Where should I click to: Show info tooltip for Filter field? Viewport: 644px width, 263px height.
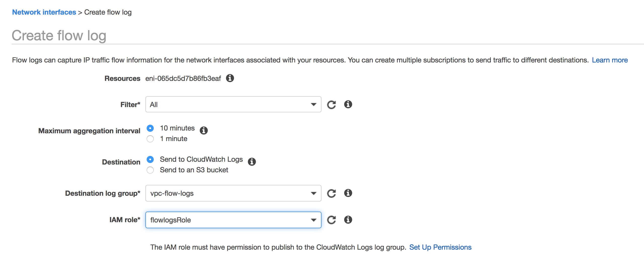348,104
